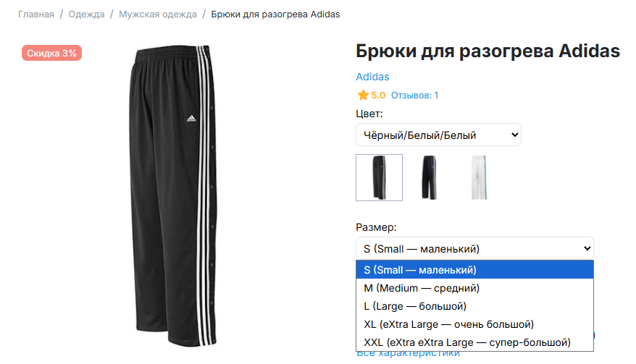
Task: Open the Adidas brand link
Action: tap(372, 77)
